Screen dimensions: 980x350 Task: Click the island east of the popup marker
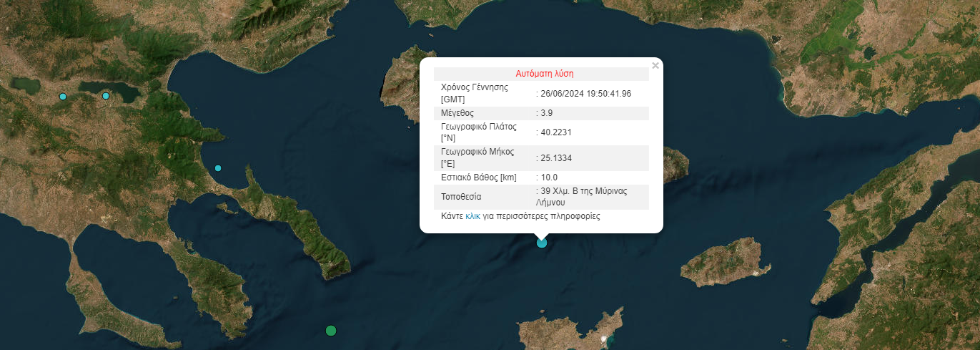(725, 262)
